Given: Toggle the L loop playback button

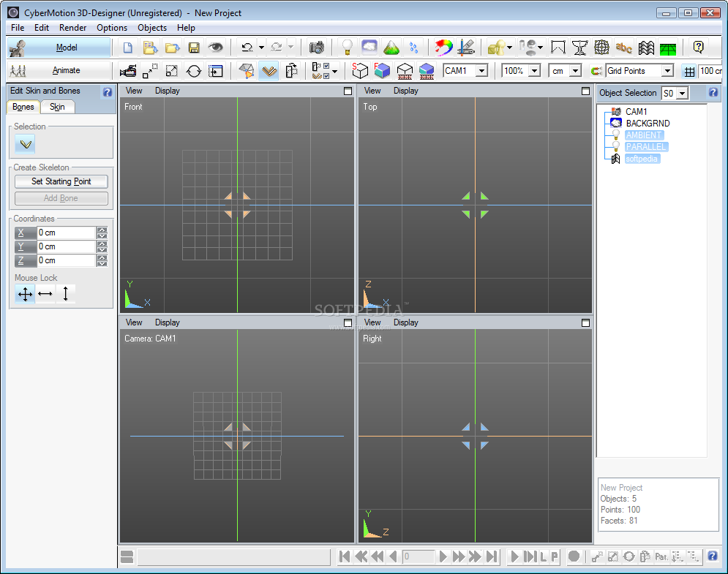Looking at the screenshot, I should click(x=543, y=556).
